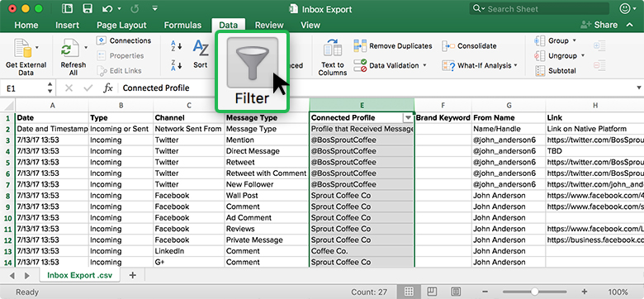Sort ascending A to Z

(176, 46)
